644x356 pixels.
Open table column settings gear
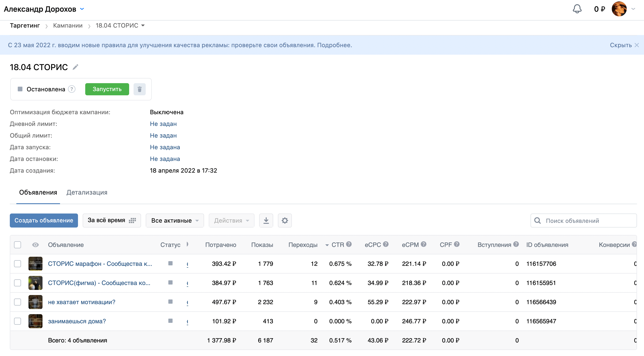tap(285, 221)
